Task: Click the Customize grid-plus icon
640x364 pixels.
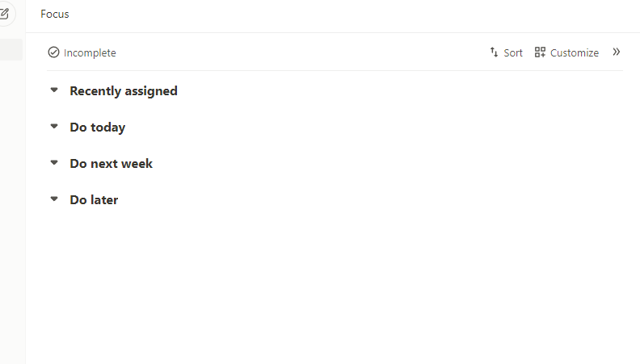Action: point(540,52)
